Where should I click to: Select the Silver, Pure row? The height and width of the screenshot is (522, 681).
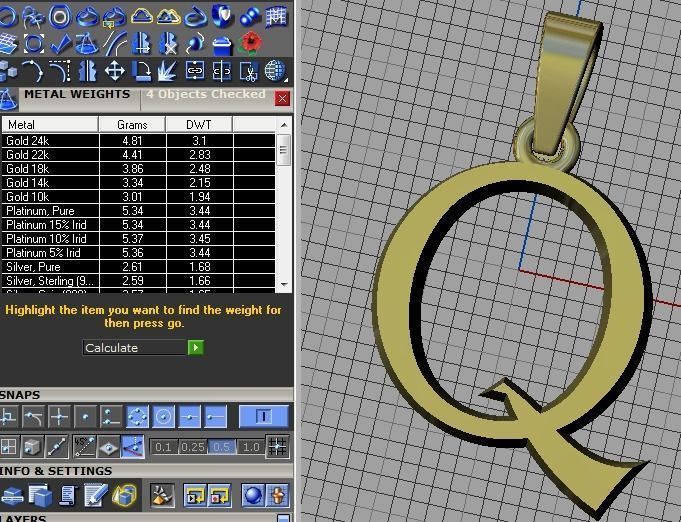[138, 267]
